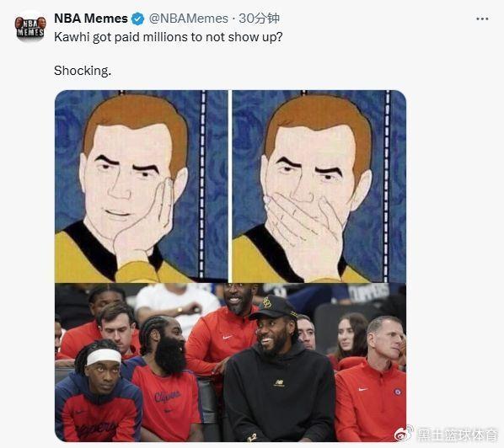This screenshot has height=448, width=504.
Task: Click the white headband in the photo
Action: (x=104, y=356)
